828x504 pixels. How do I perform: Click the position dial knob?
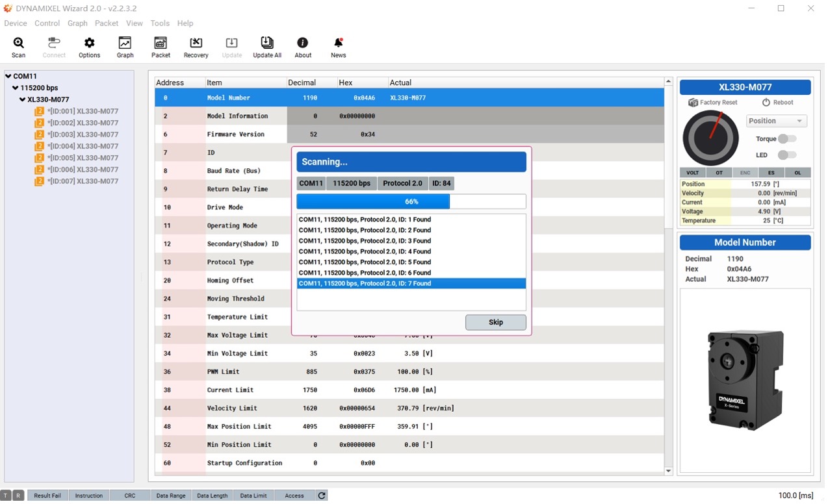(x=710, y=138)
